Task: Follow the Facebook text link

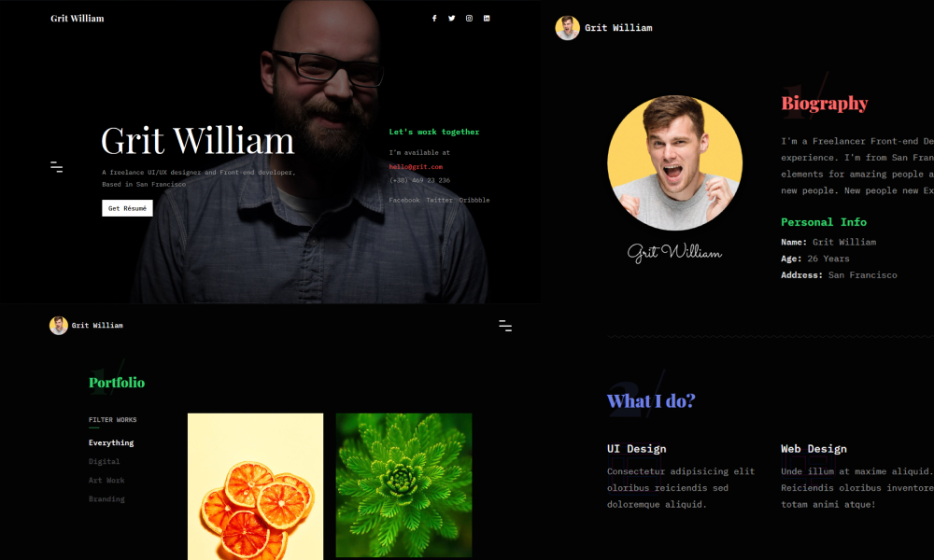Action: [x=404, y=200]
